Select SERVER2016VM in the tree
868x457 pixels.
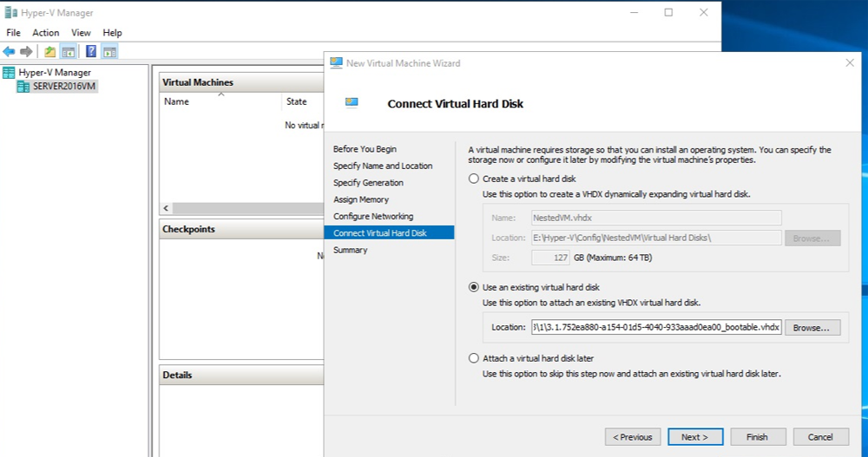[x=64, y=87]
